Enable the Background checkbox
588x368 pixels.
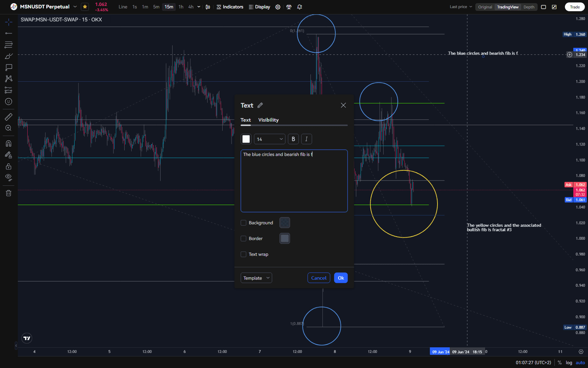(x=244, y=223)
